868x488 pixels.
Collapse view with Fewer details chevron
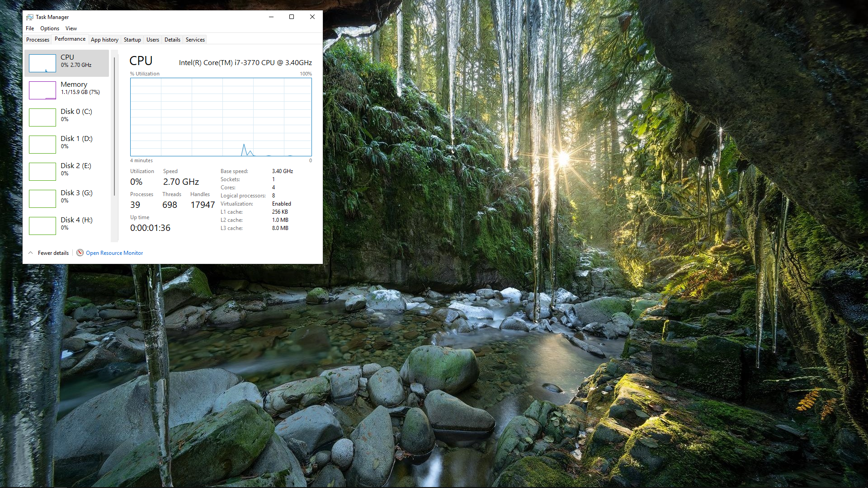[30, 253]
